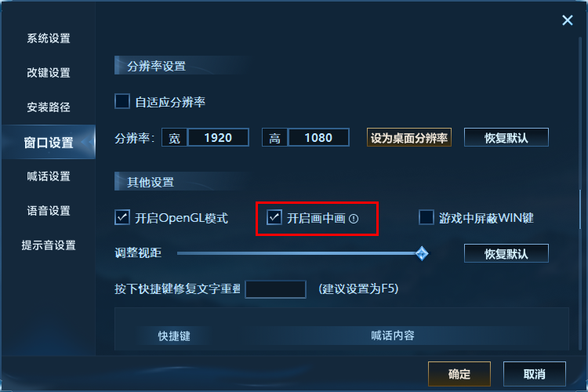This screenshot has width=588, height=392.
Task: Switch to the 改键设置 tab
Action: click(x=49, y=73)
